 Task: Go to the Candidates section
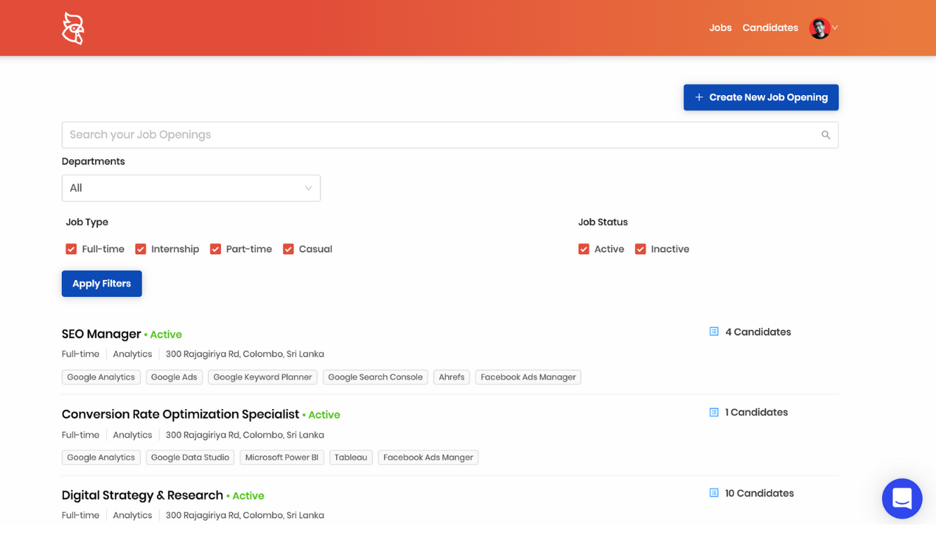click(x=770, y=27)
